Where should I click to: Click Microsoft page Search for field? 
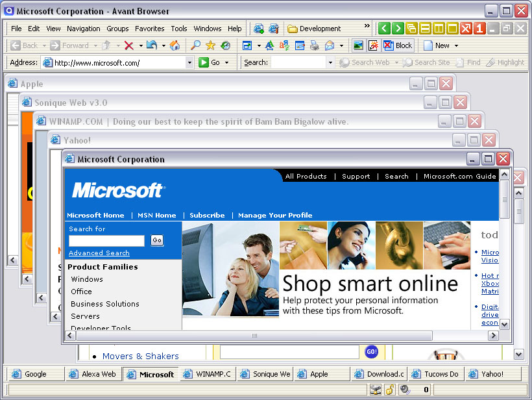click(x=106, y=241)
